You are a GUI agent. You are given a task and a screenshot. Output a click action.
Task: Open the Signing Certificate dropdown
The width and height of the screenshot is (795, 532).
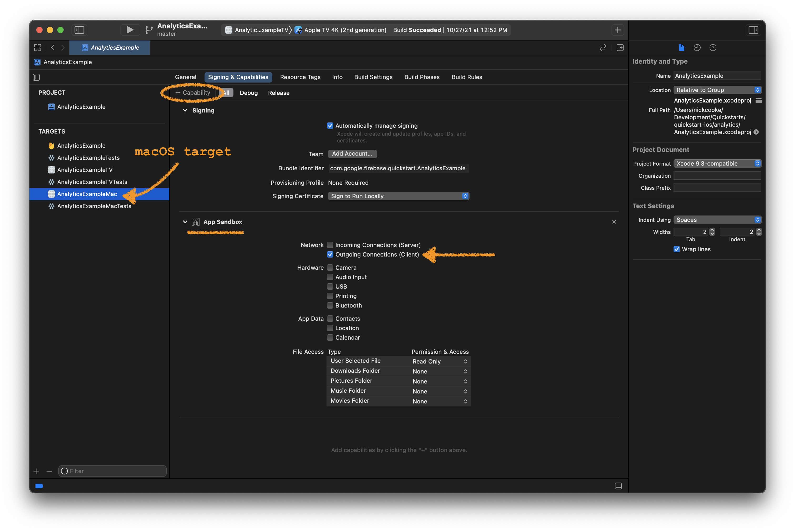coord(398,196)
